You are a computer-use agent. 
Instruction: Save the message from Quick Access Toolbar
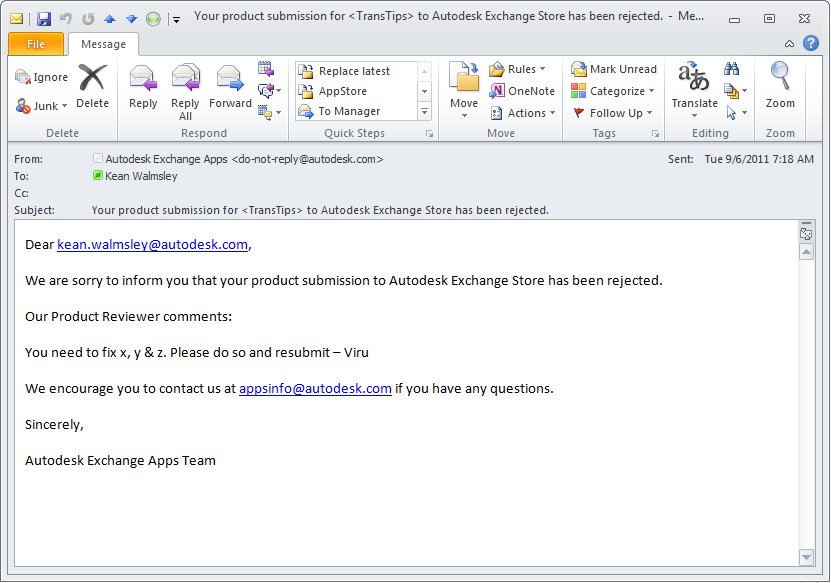tap(43, 18)
